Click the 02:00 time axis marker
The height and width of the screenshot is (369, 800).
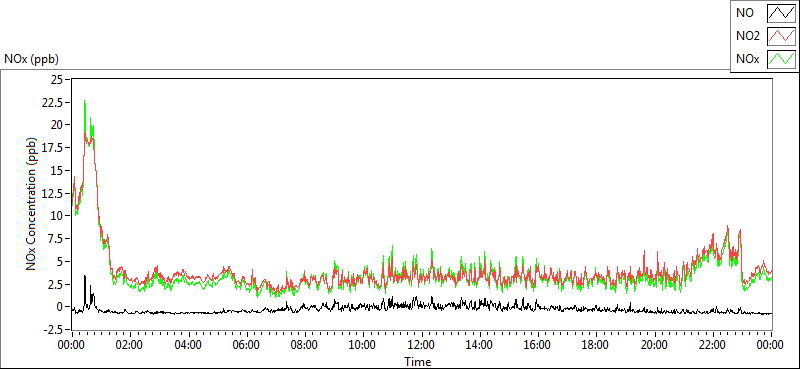pos(130,345)
